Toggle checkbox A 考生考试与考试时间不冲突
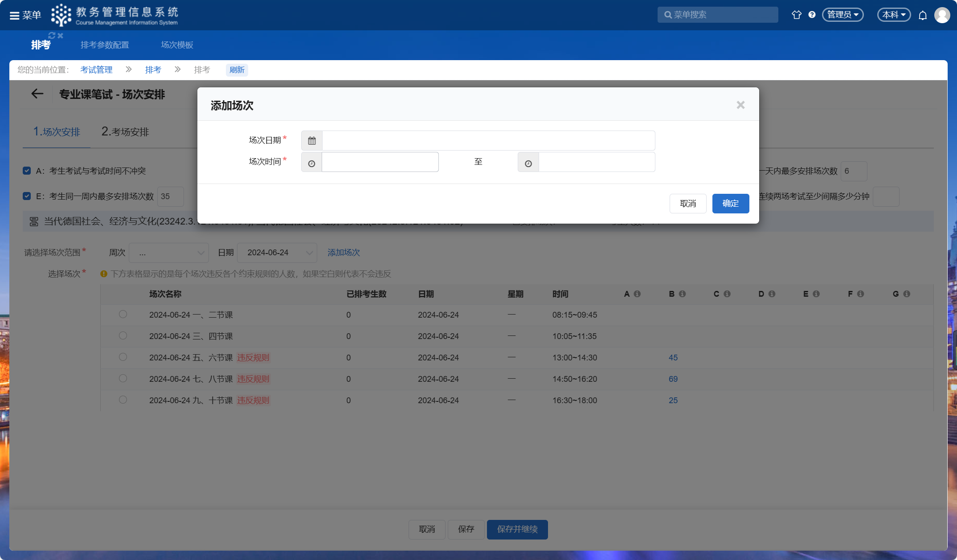Screen dimensions: 957x560 tap(27, 171)
